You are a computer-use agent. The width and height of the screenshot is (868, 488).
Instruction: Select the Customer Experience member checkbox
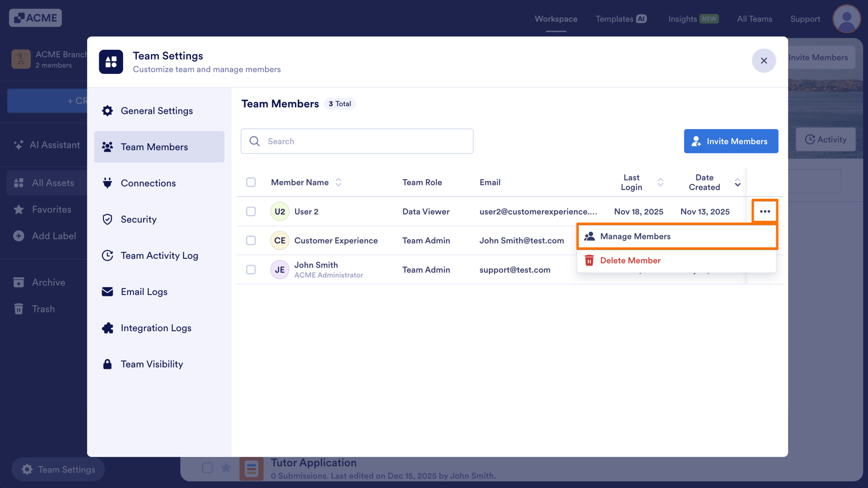[x=251, y=240]
